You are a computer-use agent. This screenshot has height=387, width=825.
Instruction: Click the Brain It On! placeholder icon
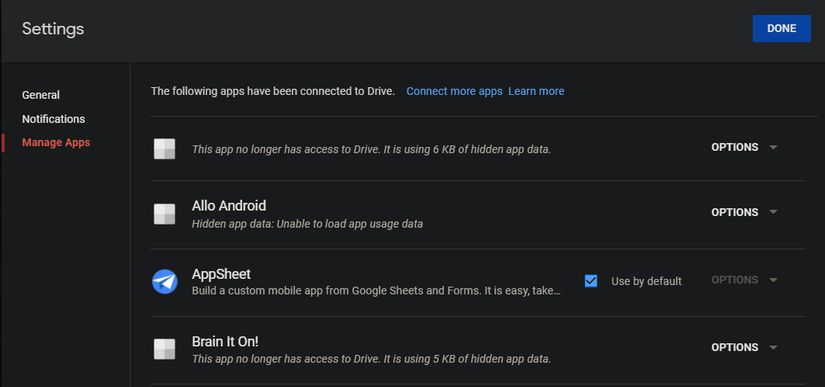click(x=165, y=349)
